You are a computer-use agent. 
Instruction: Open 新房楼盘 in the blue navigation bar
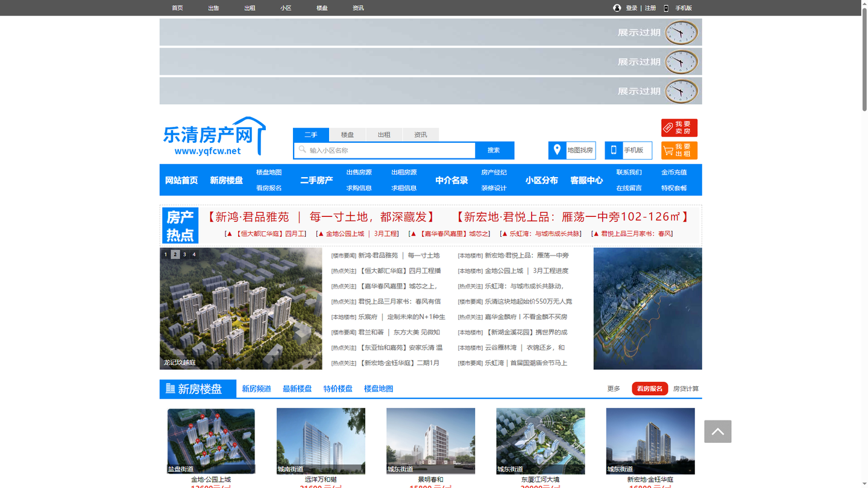coord(227,180)
